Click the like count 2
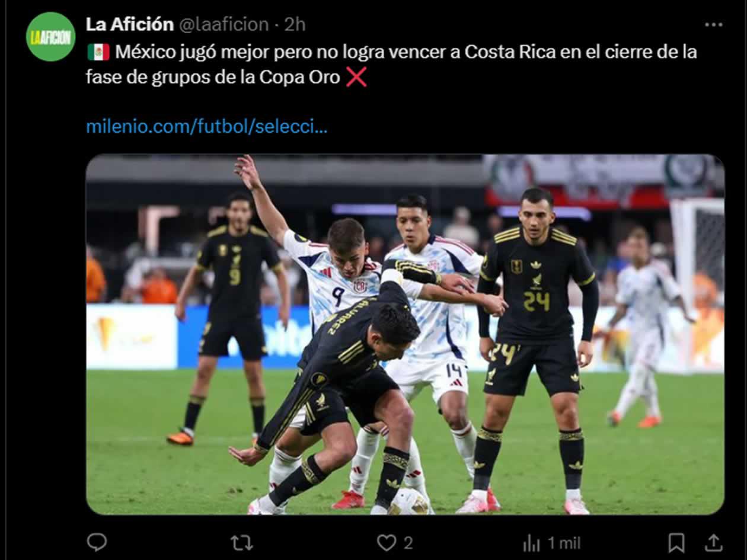Image resolution: width=747 pixels, height=560 pixels. click(408, 543)
